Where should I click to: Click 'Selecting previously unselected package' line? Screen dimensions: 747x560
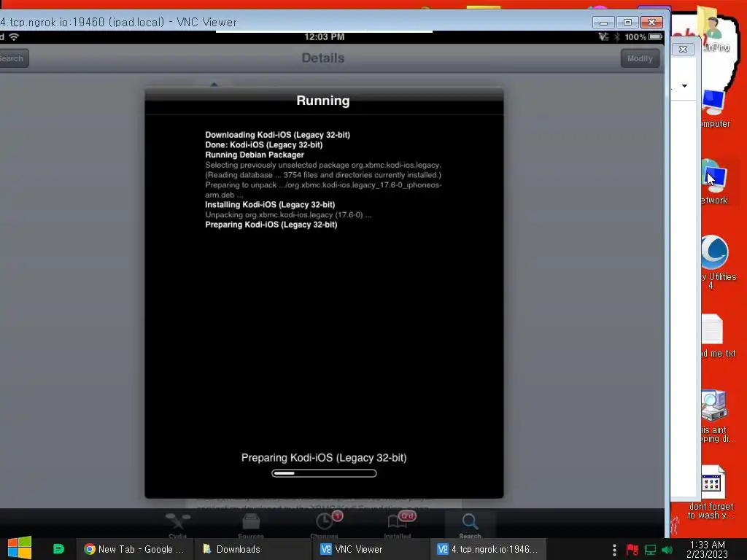[323, 165]
